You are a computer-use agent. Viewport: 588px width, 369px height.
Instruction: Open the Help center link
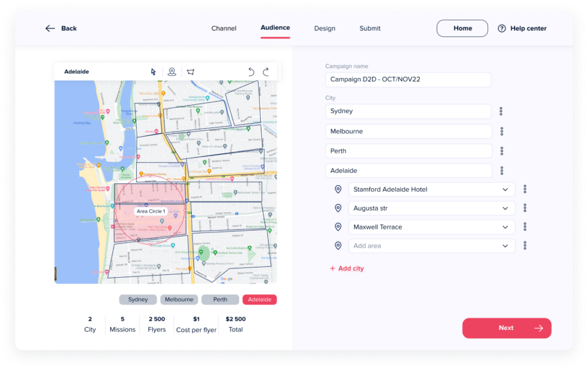tap(522, 29)
